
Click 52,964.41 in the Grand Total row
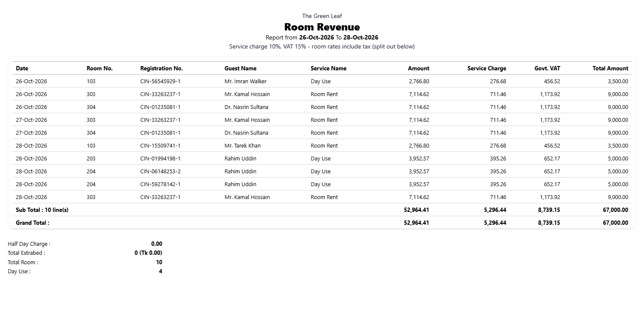pyautogui.click(x=416, y=223)
